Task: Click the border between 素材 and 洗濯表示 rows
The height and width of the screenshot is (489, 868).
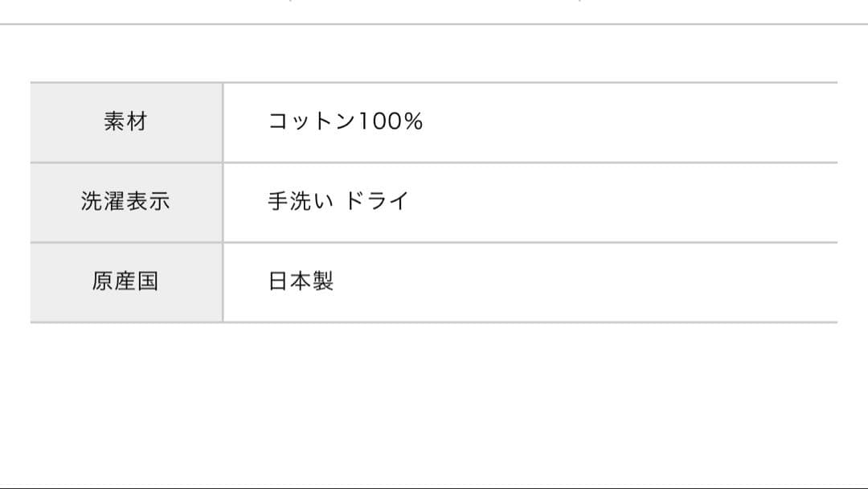Action: pos(434,162)
